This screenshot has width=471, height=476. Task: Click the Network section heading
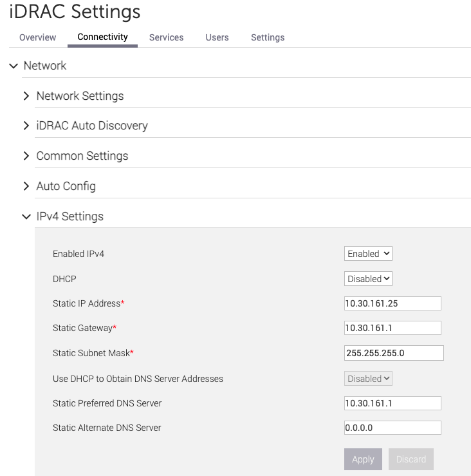[x=45, y=66]
